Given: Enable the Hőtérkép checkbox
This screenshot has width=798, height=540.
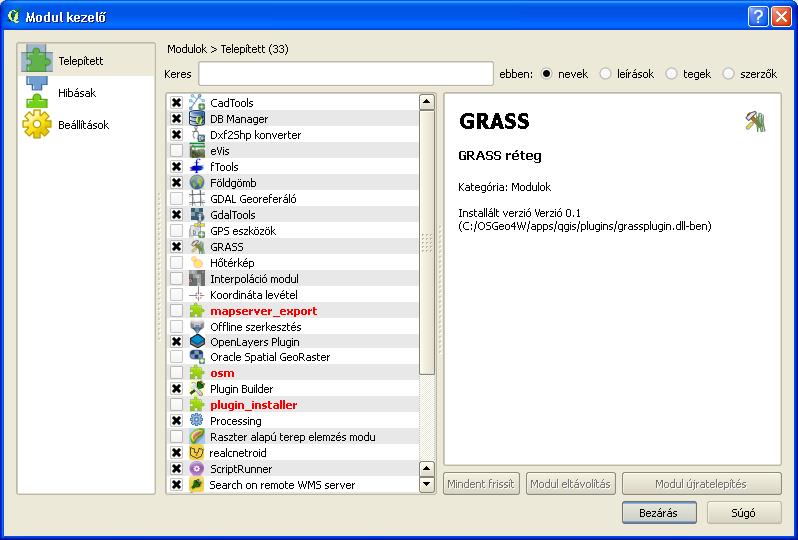Looking at the screenshot, I should coord(177,263).
